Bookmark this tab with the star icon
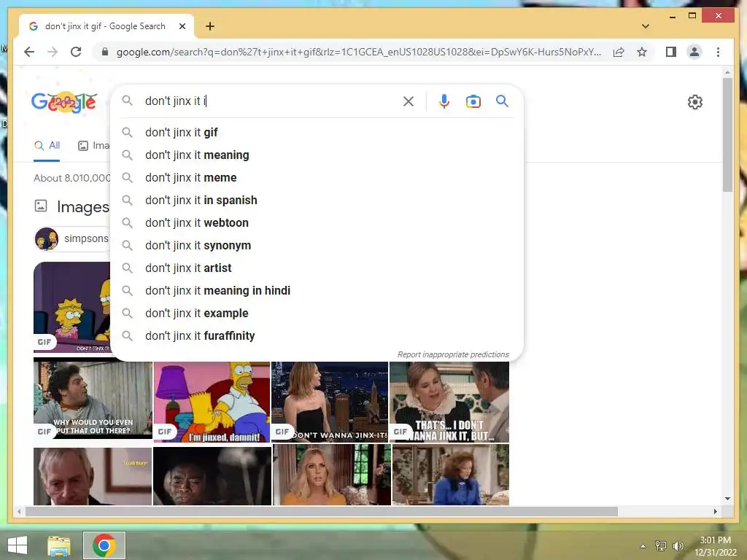This screenshot has height=560, width=747. [x=642, y=52]
